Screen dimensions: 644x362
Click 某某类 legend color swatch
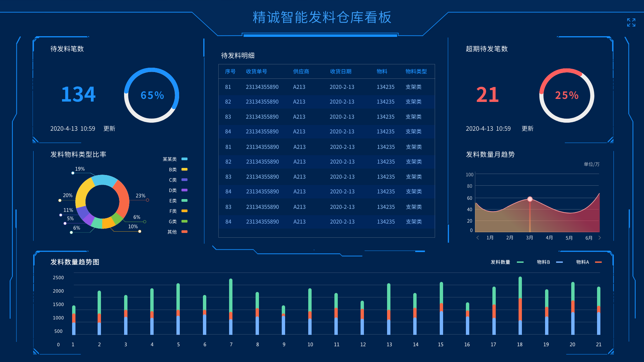(x=184, y=159)
